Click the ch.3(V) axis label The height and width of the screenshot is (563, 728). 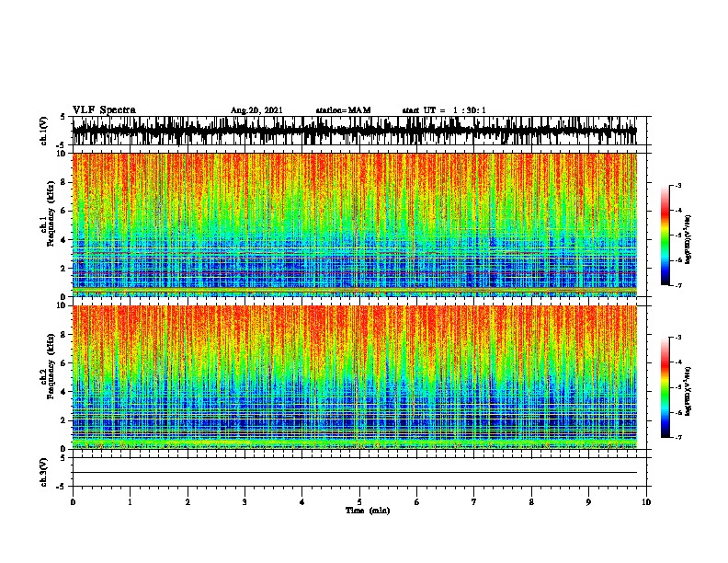click(x=44, y=472)
